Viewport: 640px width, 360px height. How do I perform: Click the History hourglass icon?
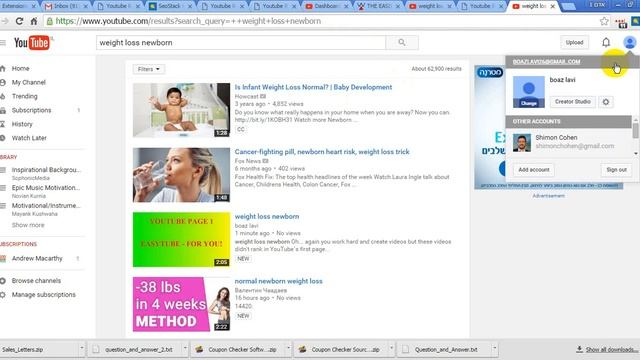click(3, 124)
